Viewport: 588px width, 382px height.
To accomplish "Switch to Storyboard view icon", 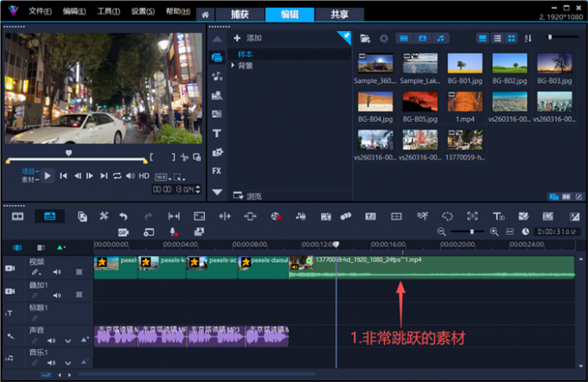I will tap(17, 216).
